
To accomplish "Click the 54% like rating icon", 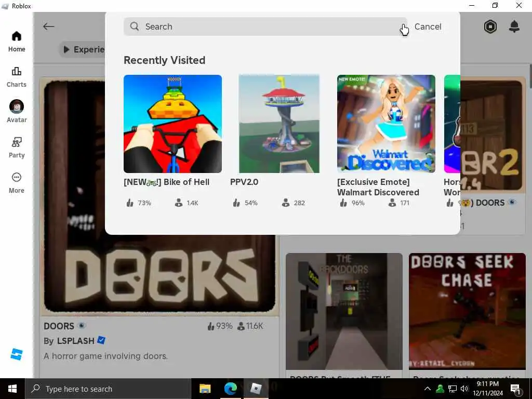I will [236, 203].
